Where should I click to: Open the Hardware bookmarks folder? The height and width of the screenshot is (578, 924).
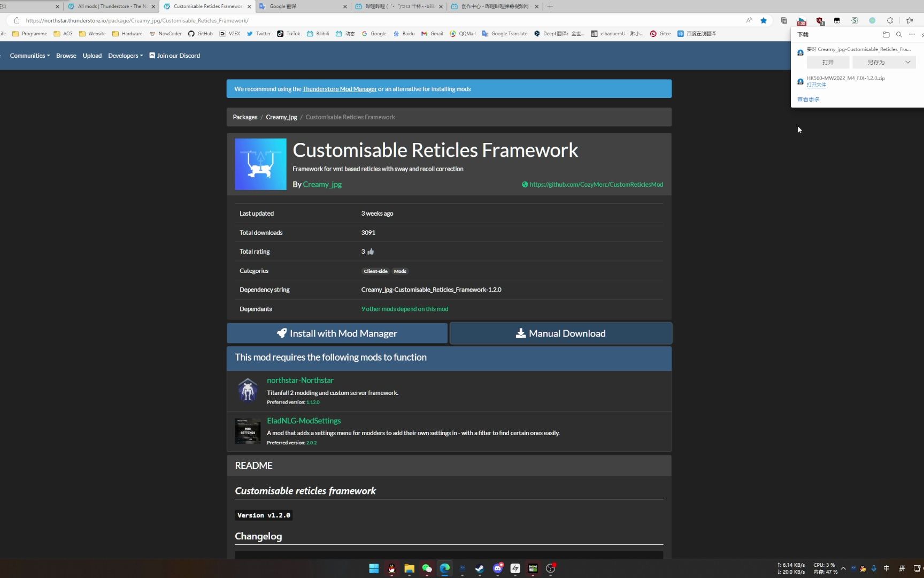coord(127,34)
